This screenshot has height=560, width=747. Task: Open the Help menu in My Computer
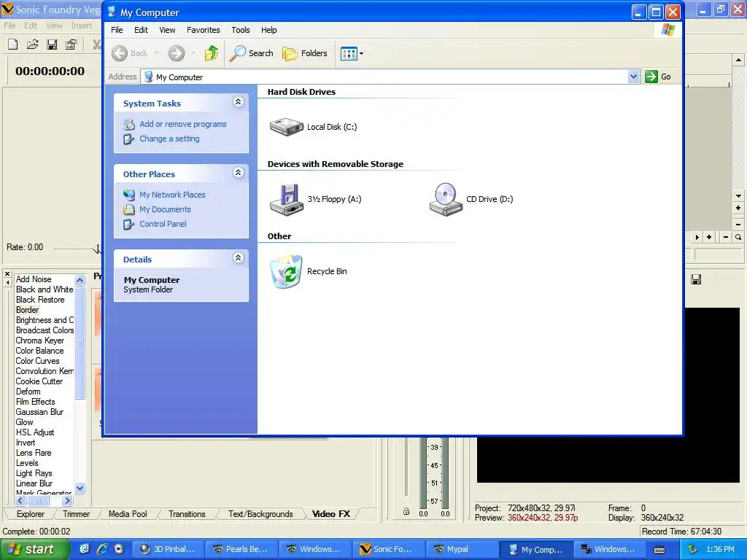coord(268,30)
